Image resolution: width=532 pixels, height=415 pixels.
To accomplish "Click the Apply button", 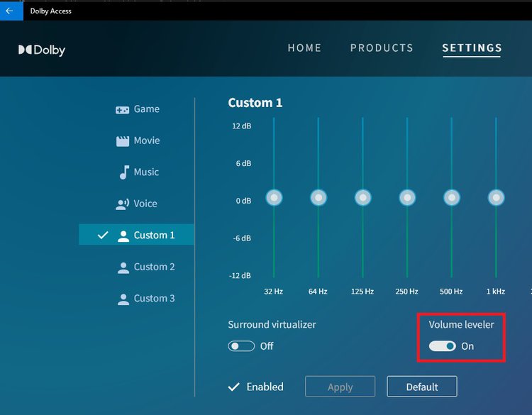I will (x=340, y=387).
